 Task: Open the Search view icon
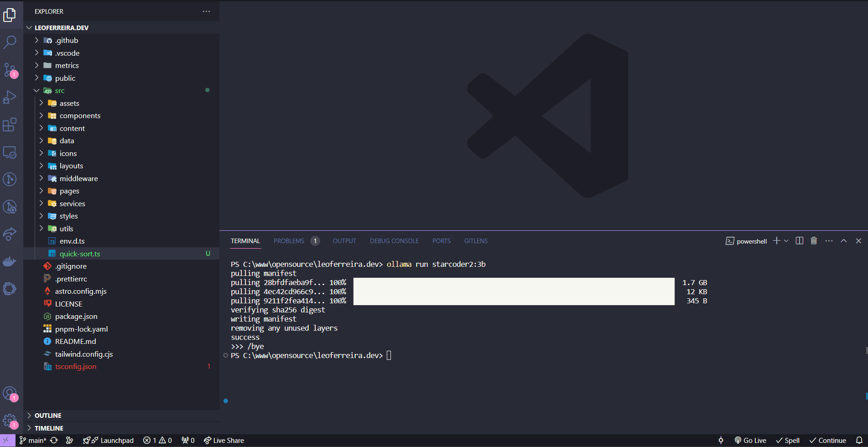(10, 42)
